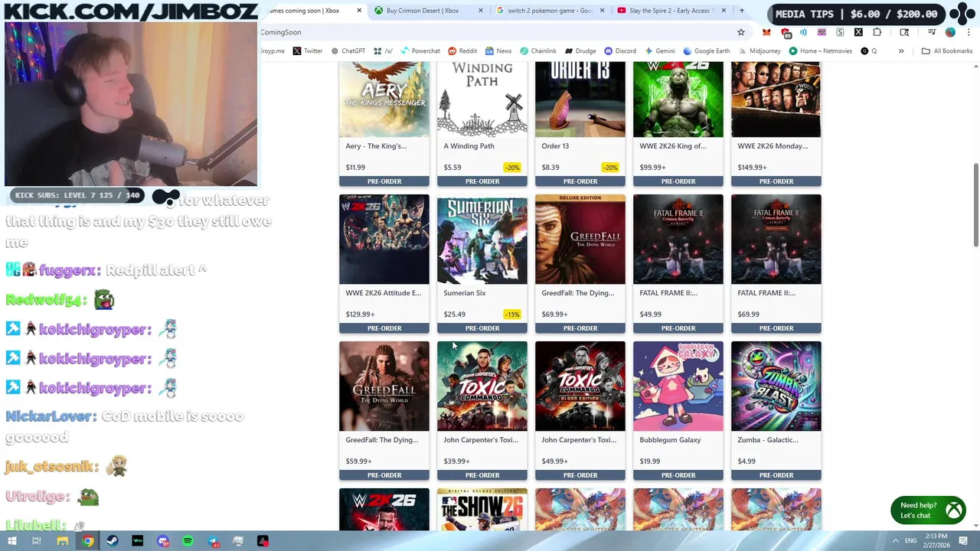Open the ChatGPT bookmark
This screenshot has width=980, height=551.
click(x=348, y=51)
